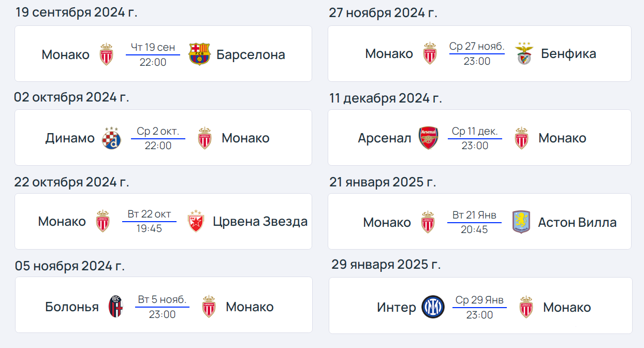
Task: Click Monaco crest in the Inter match
Action: tap(526, 307)
